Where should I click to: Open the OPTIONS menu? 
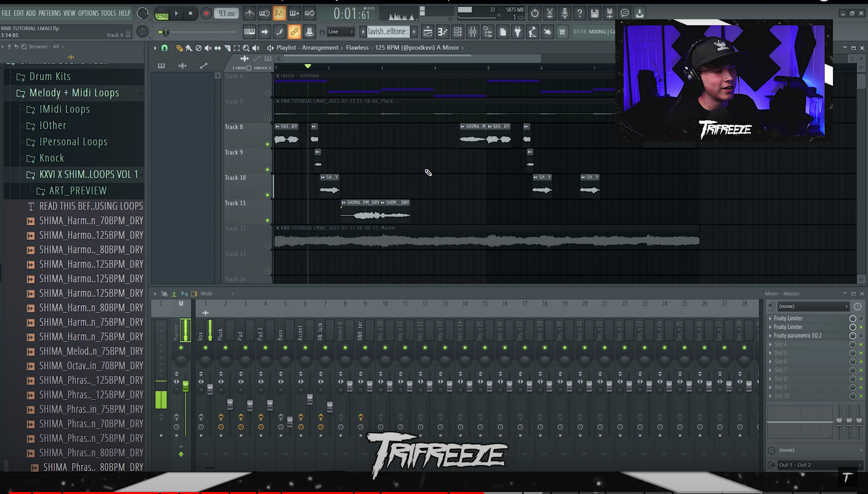88,13
